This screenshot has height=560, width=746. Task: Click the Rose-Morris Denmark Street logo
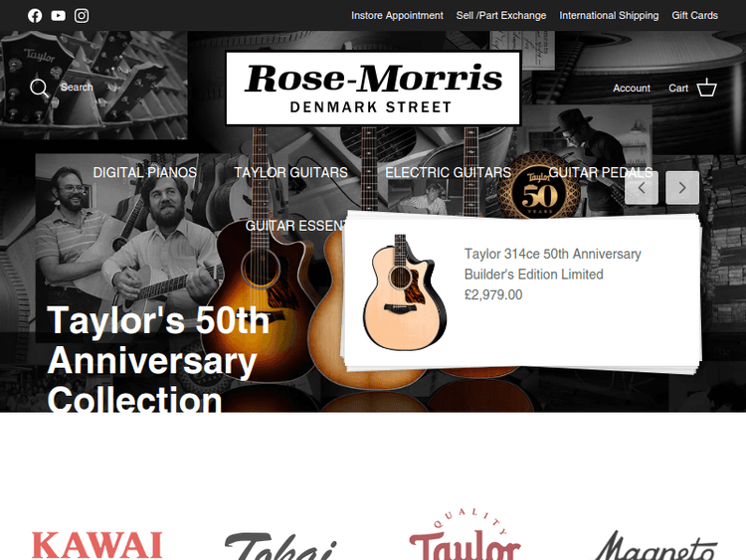coord(373,89)
